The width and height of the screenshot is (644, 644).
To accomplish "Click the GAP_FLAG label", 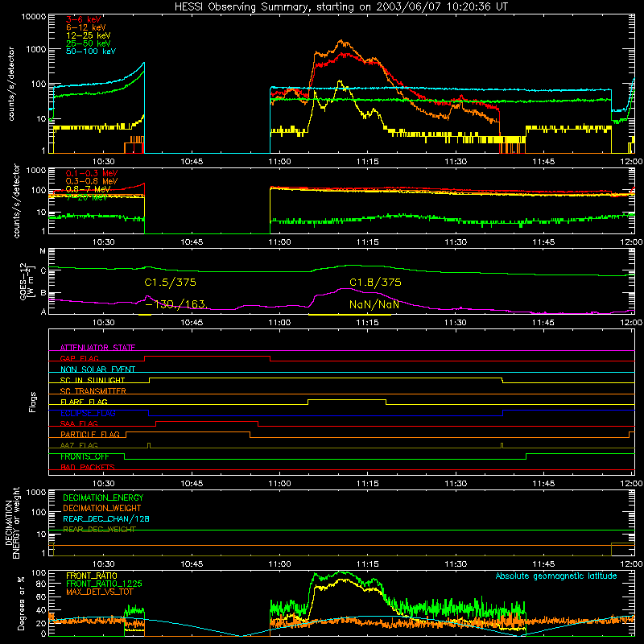I will tap(79, 358).
